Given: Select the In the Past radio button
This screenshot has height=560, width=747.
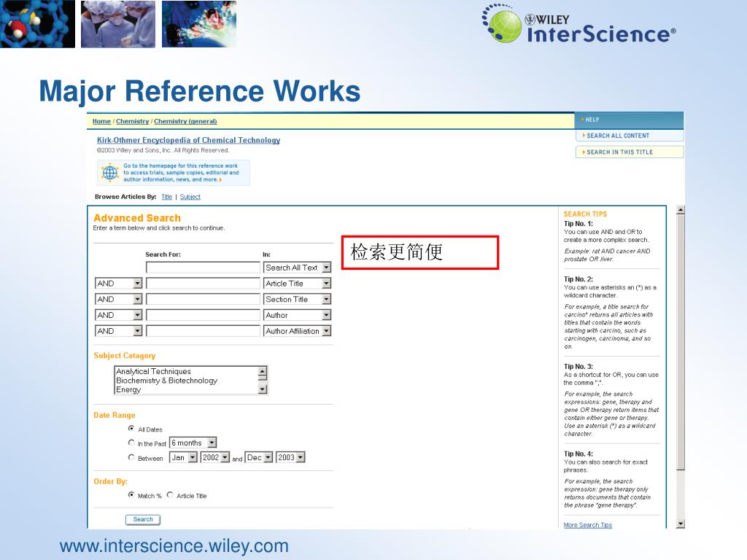Looking at the screenshot, I should pyautogui.click(x=131, y=443).
